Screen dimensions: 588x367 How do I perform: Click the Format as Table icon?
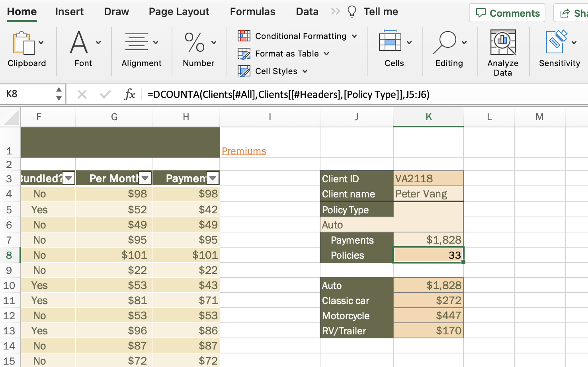(x=244, y=53)
